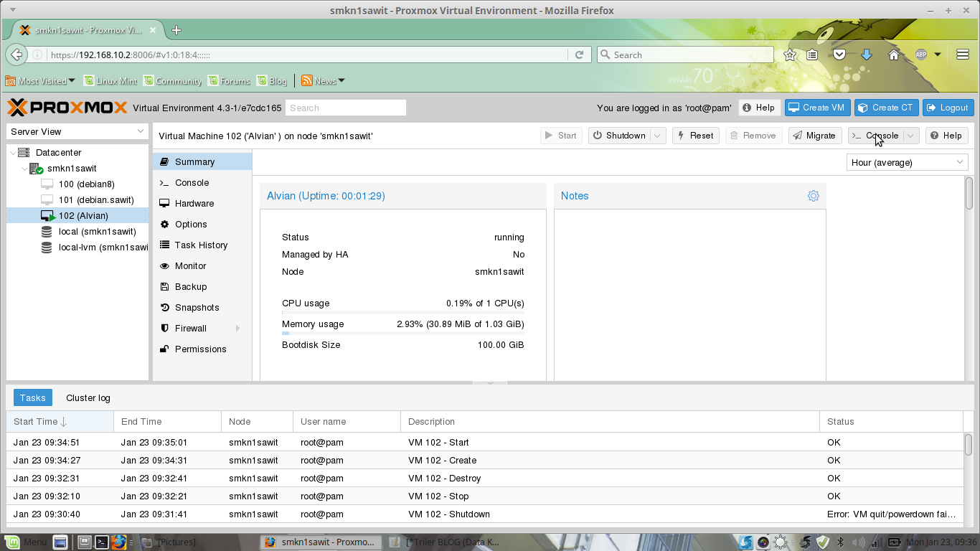Image resolution: width=980 pixels, height=551 pixels.
Task: Open the Forums bookmark link
Action: 230,81
